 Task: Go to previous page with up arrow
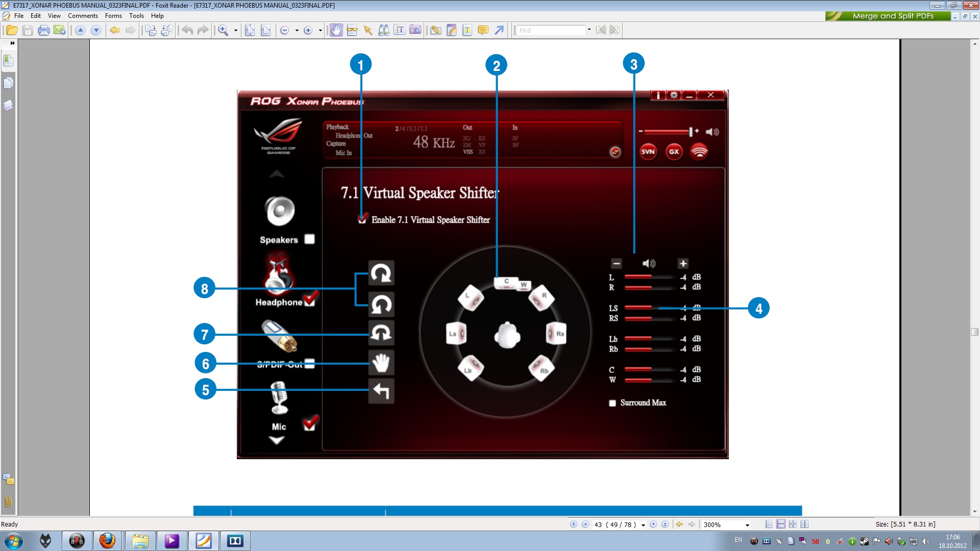[80, 30]
